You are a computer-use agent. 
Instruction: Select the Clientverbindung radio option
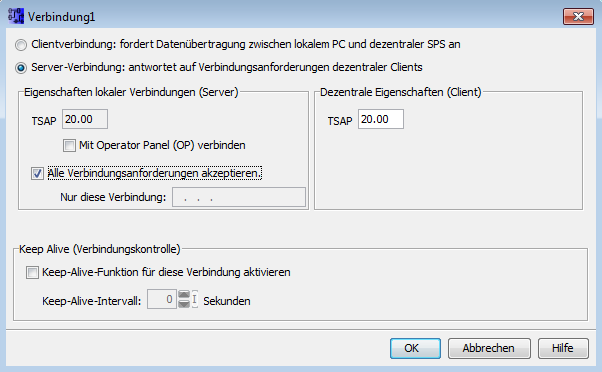click(x=21, y=45)
